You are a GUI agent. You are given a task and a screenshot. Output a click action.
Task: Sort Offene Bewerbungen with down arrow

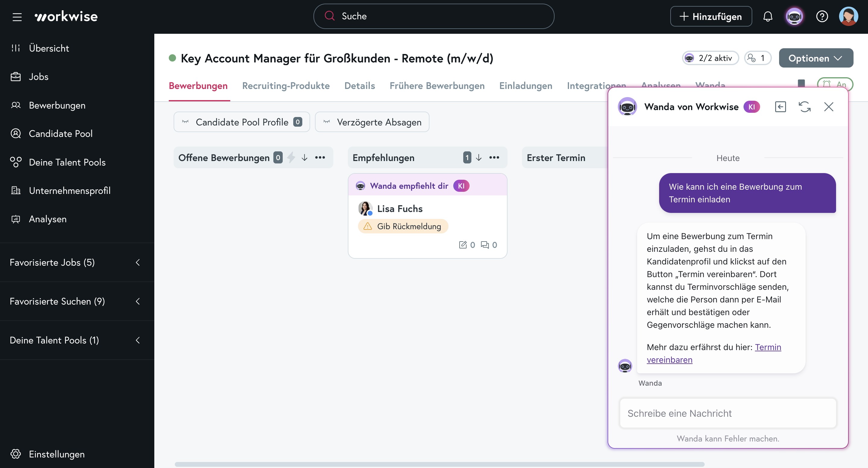304,157
